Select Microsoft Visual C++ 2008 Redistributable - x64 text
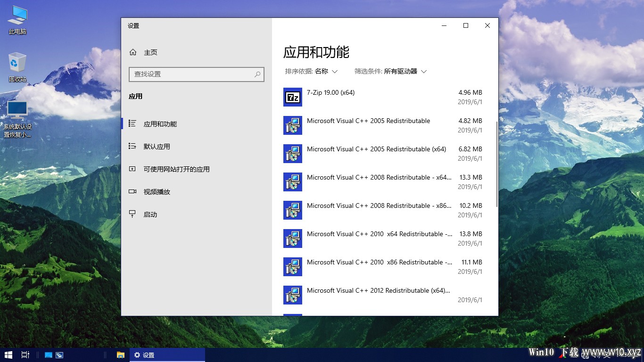644x362 pixels. [x=379, y=177]
